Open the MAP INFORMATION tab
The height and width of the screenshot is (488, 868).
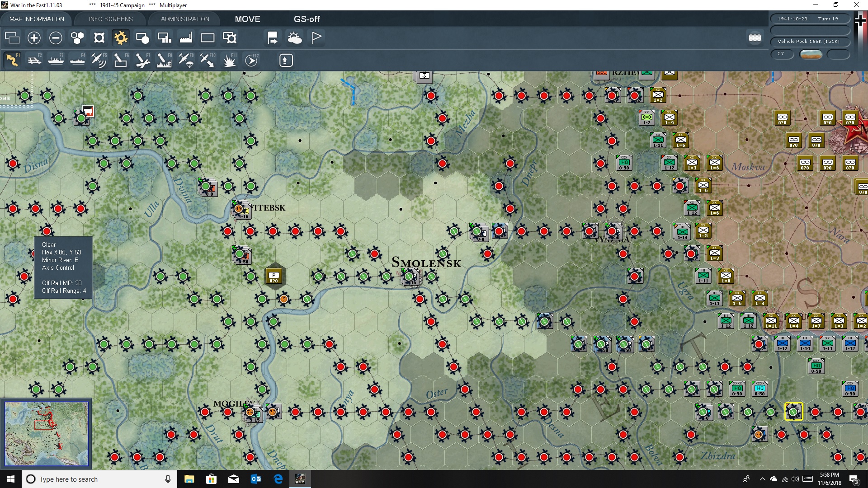pos(36,19)
